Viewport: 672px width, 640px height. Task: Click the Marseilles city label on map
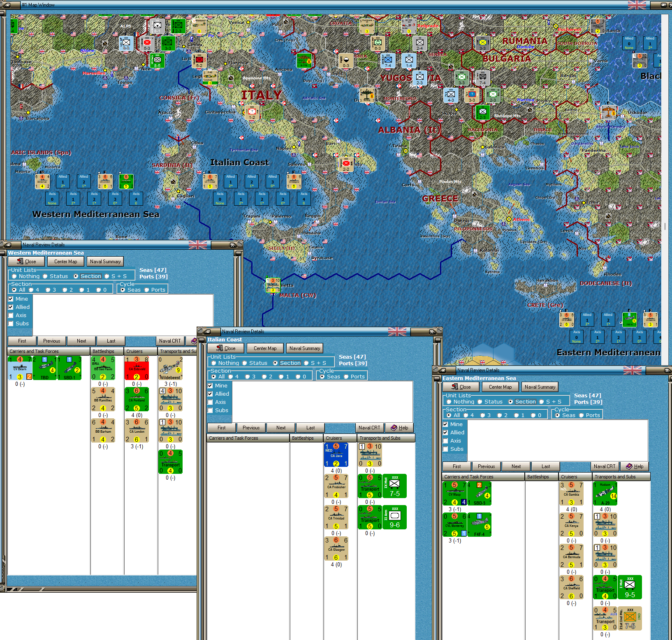(93, 73)
